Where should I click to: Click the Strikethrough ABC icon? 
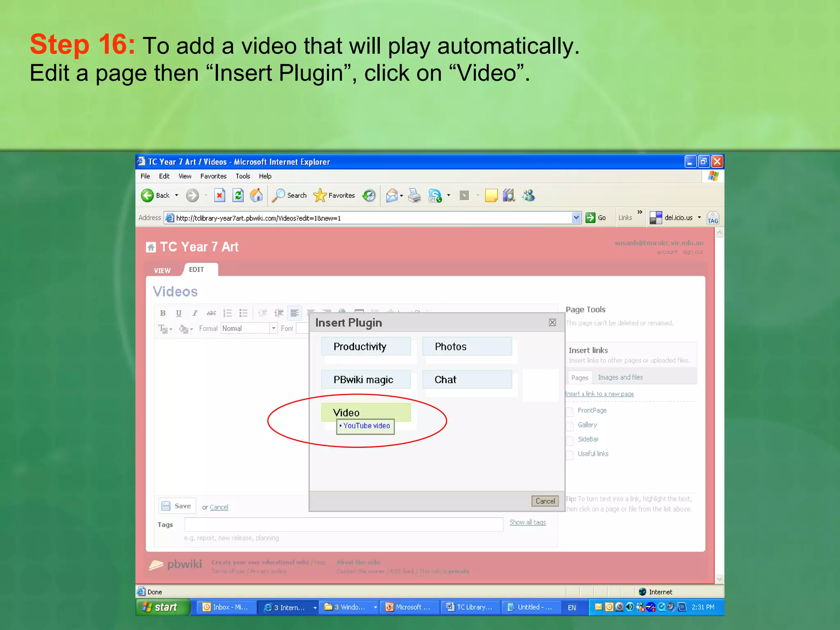(x=211, y=313)
